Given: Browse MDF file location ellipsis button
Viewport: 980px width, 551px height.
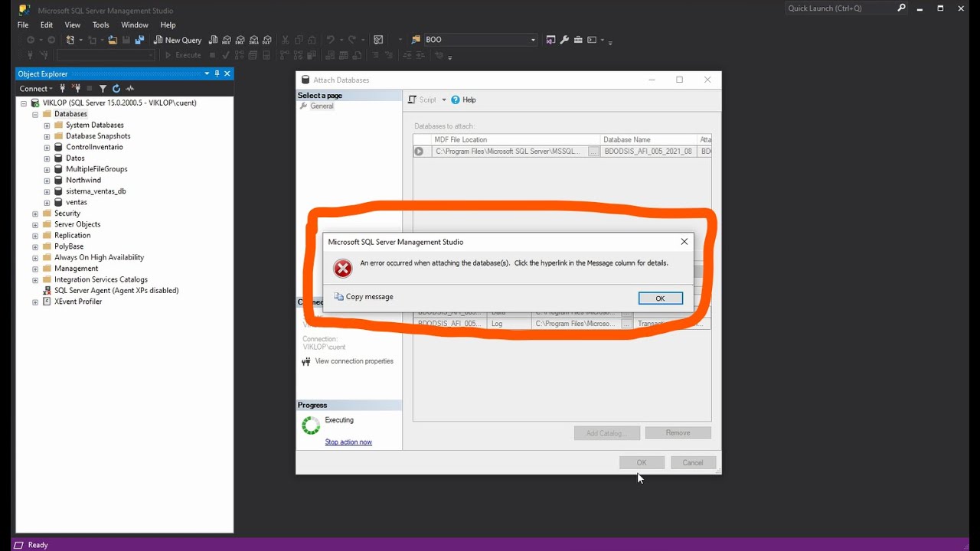Looking at the screenshot, I should [x=593, y=152].
